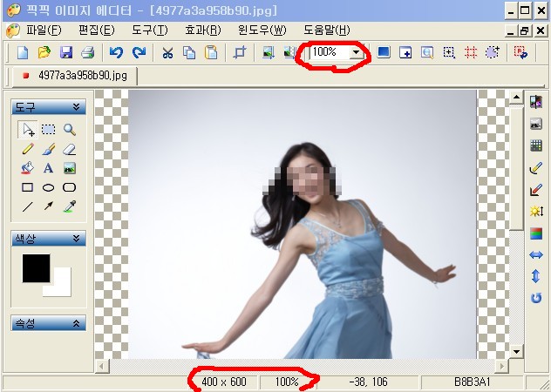
Task: Select the Eraser tool
Action: pos(70,150)
